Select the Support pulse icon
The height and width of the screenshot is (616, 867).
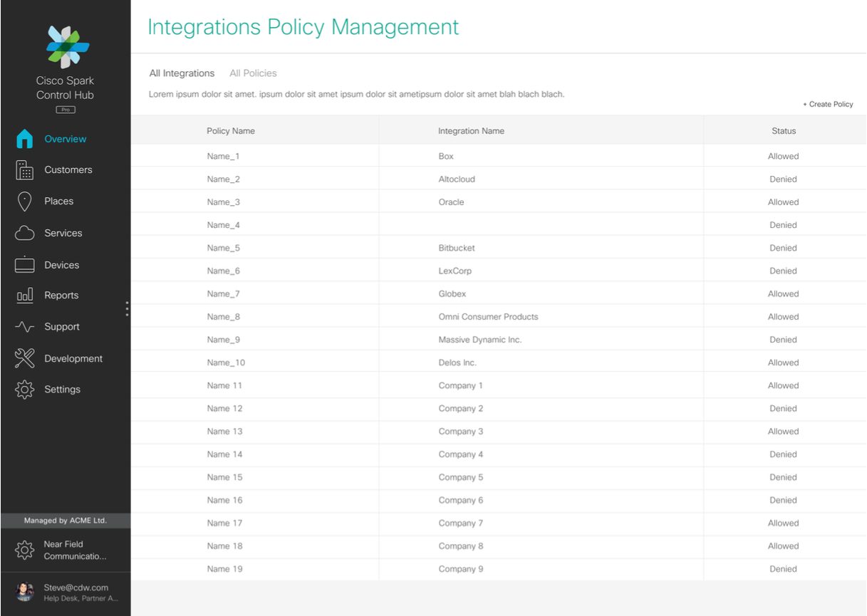tap(25, 327)
